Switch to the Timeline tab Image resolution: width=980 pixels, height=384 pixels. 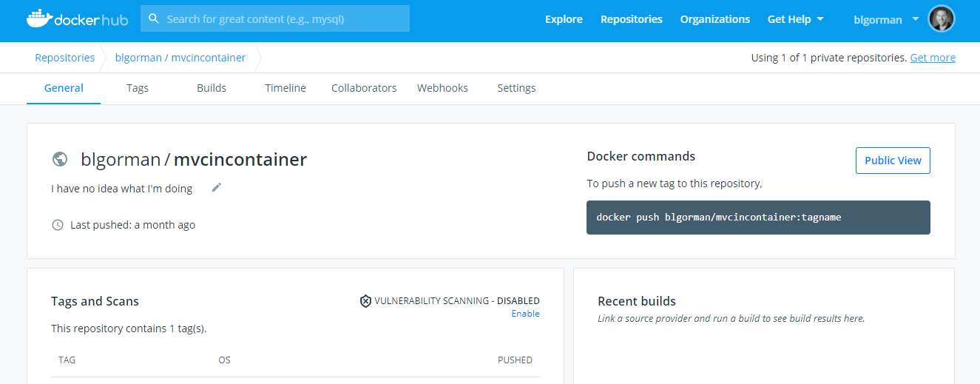click(285, 88)
